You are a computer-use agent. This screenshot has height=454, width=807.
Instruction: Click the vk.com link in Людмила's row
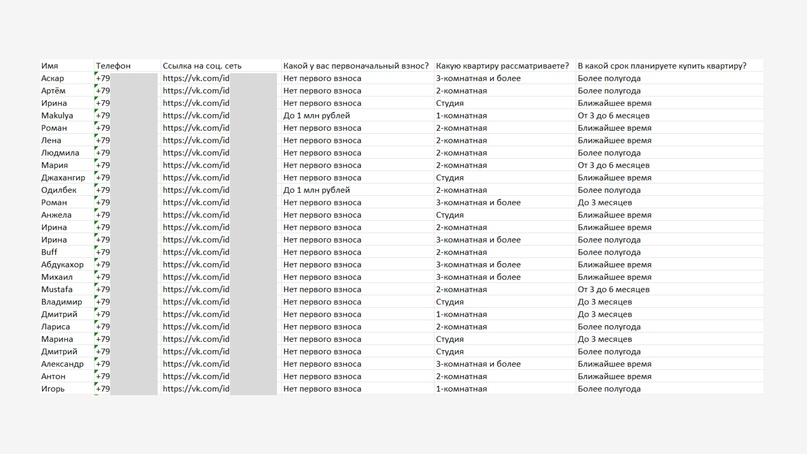point(196,153)
